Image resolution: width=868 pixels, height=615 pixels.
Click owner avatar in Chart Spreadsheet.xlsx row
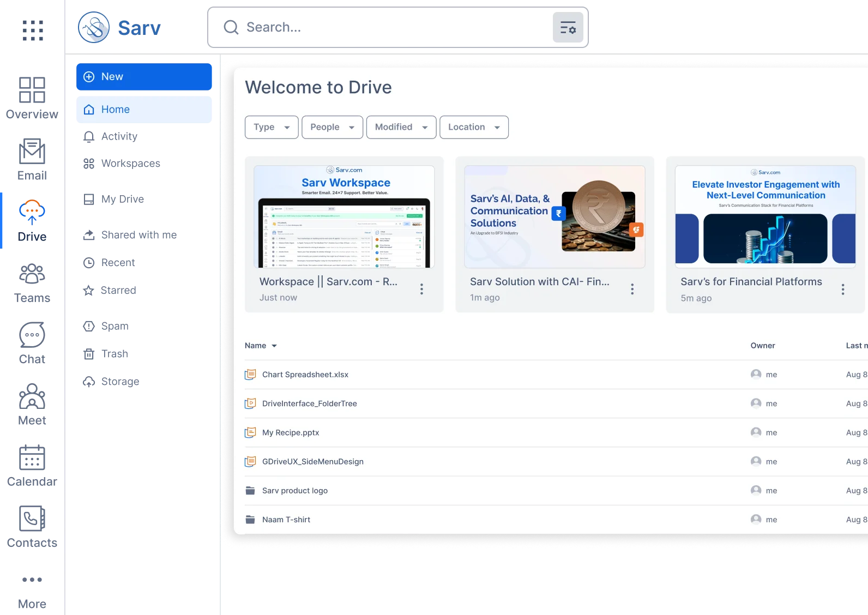point(756,374)
